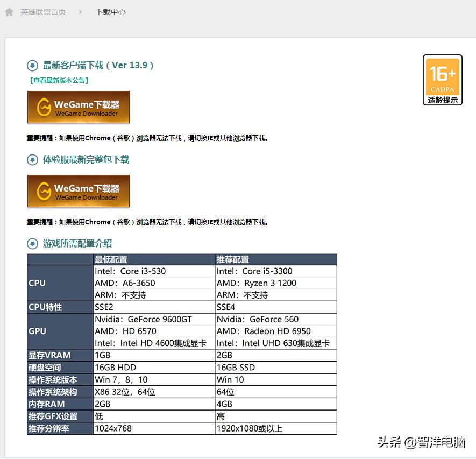
Task: Click the breadcrumb separator chevron
Action: click(x=81, y=11)
